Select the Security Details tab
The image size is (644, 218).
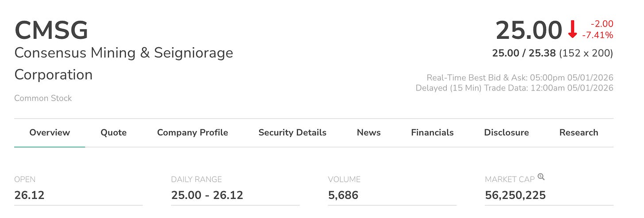[x=292, y=132]
